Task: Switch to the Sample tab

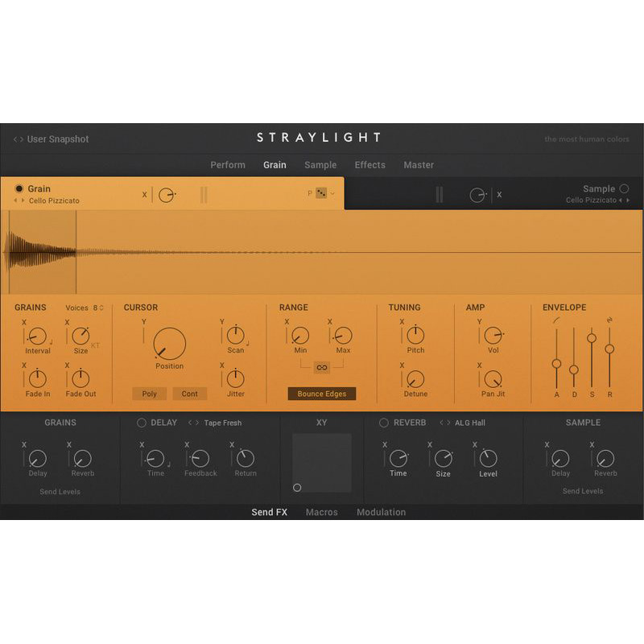Action: tap(320, 165)
